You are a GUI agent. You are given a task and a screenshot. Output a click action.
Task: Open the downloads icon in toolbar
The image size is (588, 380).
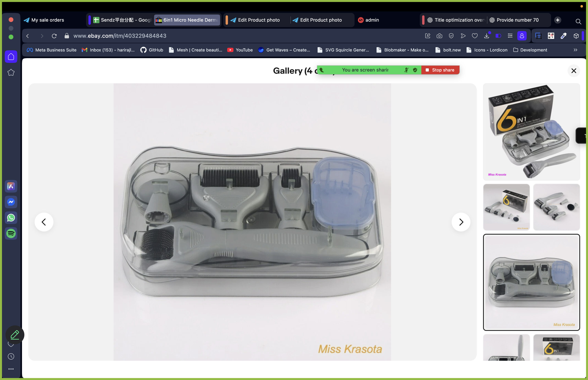click(486, 36)
